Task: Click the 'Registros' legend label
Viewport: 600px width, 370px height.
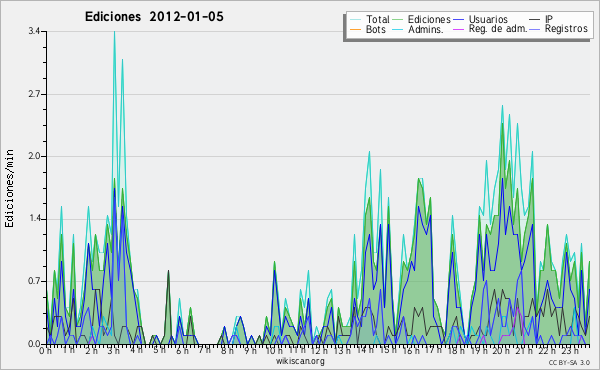Action: click(566, 29)
